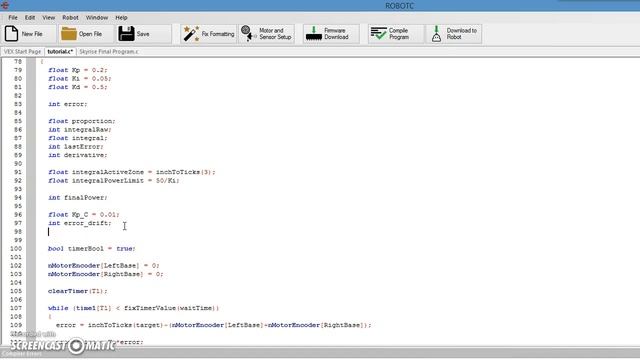The width and height of the screenshot is (640, 360).
Task: Click on 'int finalPower;' declaration
Action: (78, 198)
